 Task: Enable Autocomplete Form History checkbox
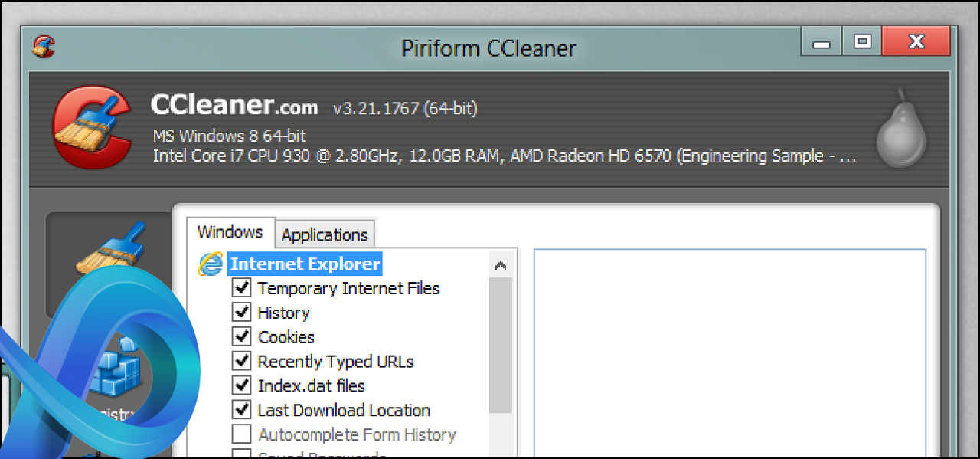click(242, 434)
